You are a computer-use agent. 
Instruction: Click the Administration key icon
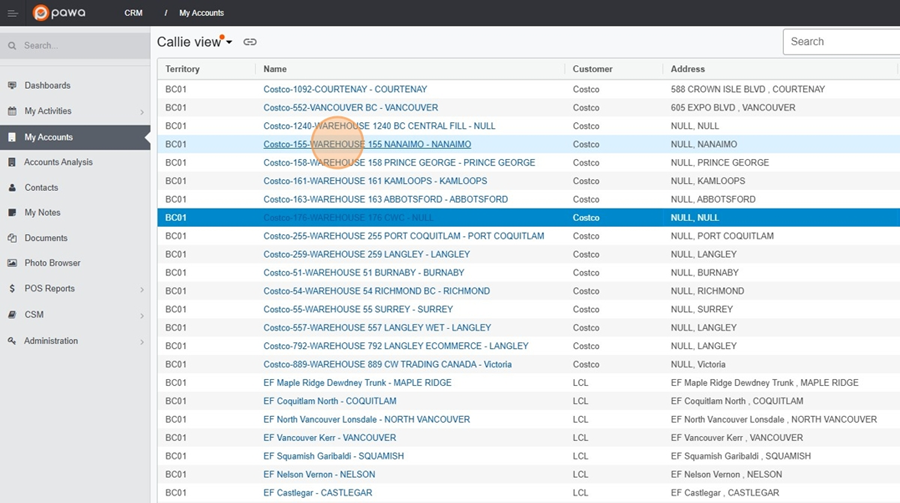[12, 341]
